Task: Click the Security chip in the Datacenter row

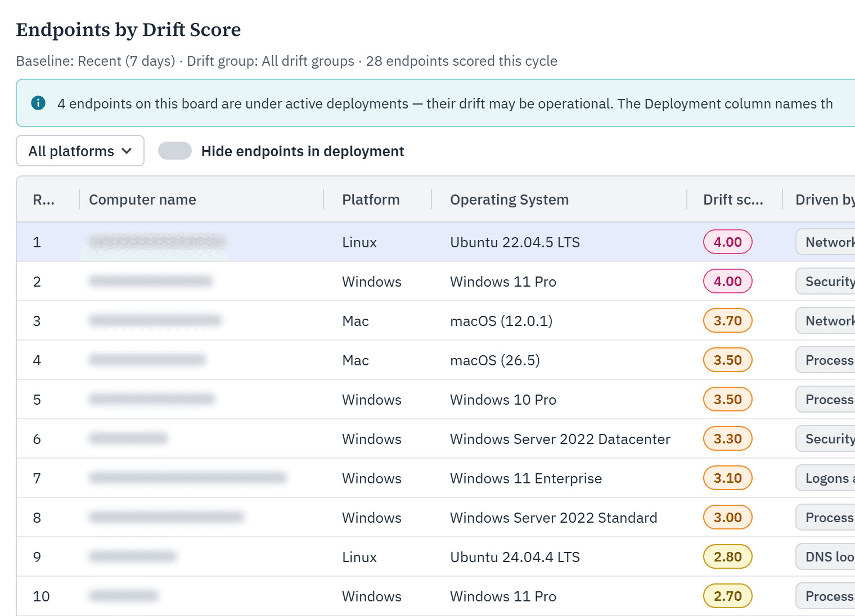Action: pos(826,438)
